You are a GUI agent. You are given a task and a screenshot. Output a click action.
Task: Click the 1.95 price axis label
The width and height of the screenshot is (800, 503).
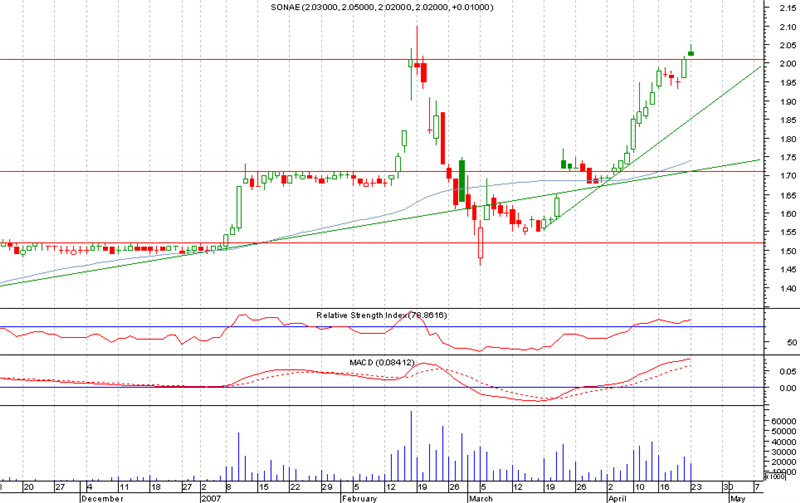(x=788, y=83)
